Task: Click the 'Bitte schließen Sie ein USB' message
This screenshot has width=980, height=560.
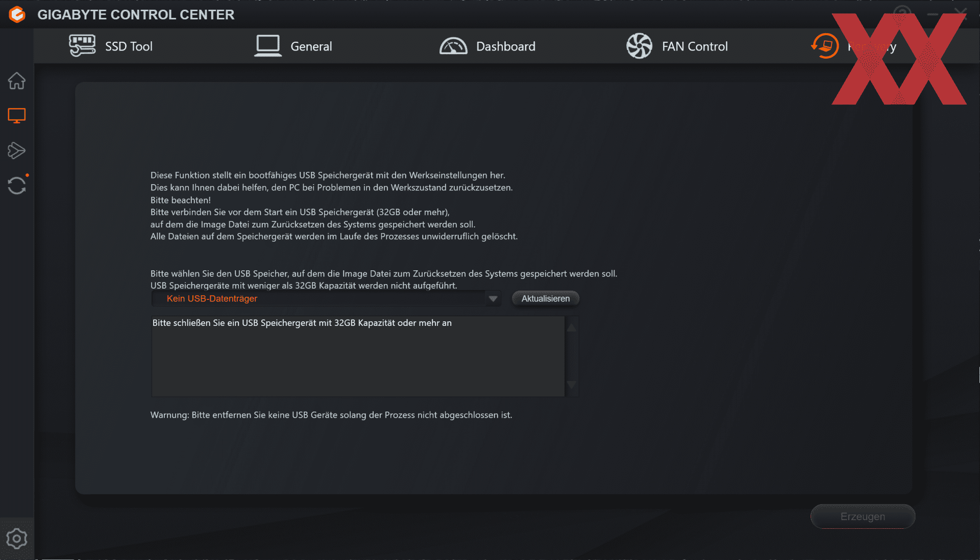Action: 302,323
